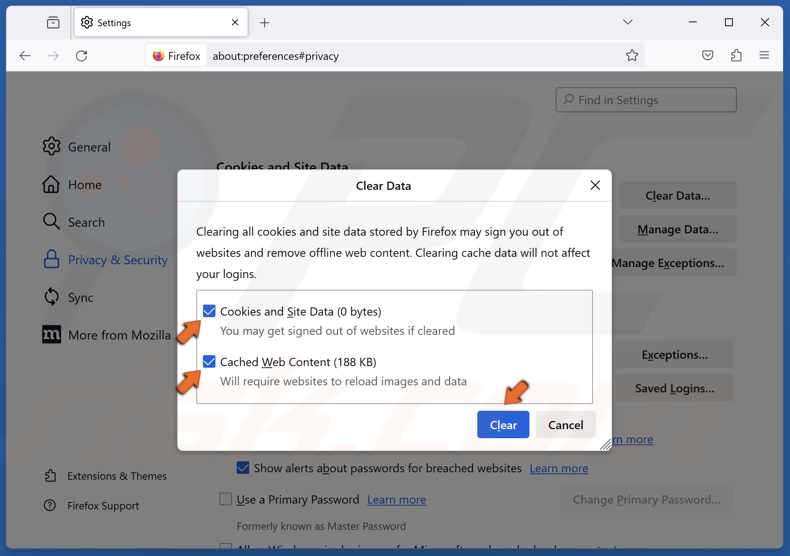The image size is (790, 556).
Task: Click the Home house icon in the sidebar
Action: click(51, 184)
